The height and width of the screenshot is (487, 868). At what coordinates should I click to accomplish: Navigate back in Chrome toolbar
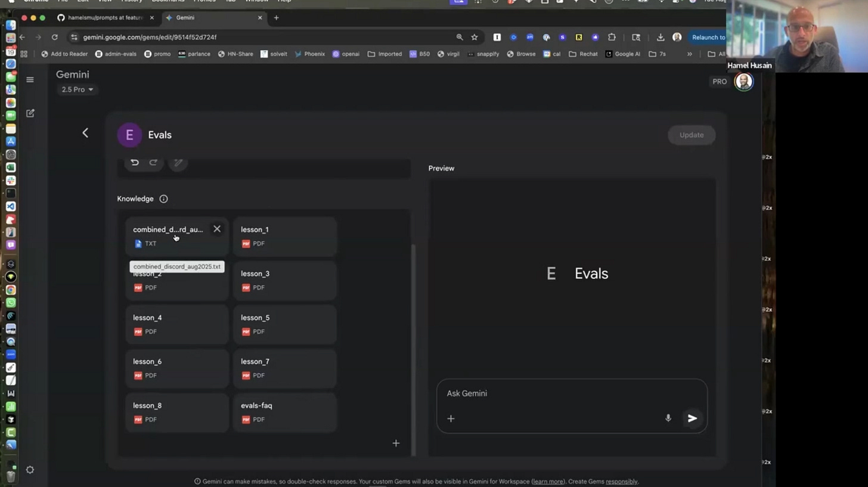(x=22, y=37)
